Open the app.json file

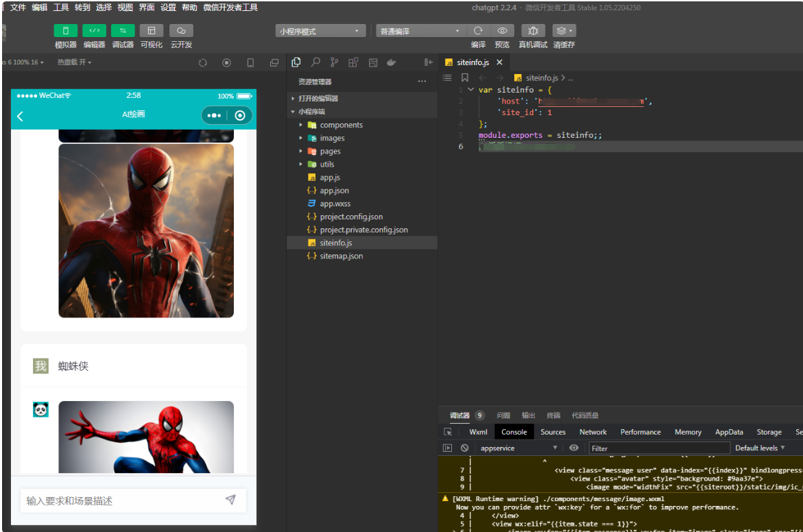(334, 191)
